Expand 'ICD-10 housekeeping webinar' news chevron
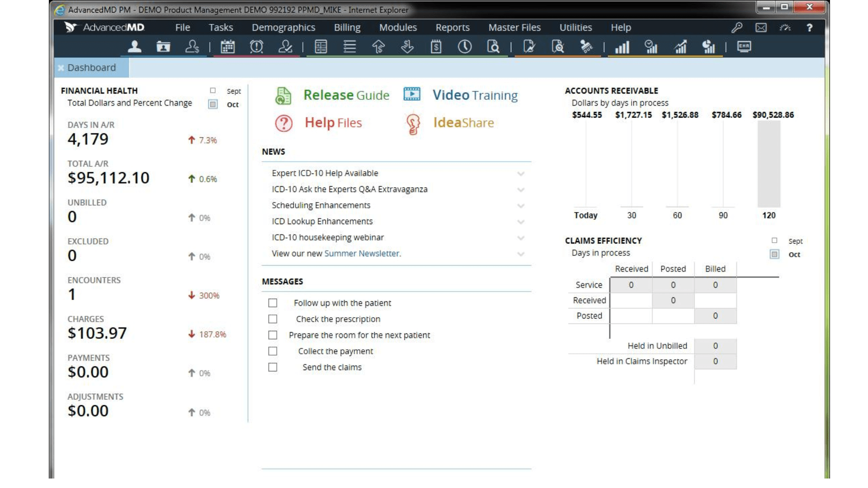Image resolution: width=868 pixels, height=488 pixels. tap(521, 238)
